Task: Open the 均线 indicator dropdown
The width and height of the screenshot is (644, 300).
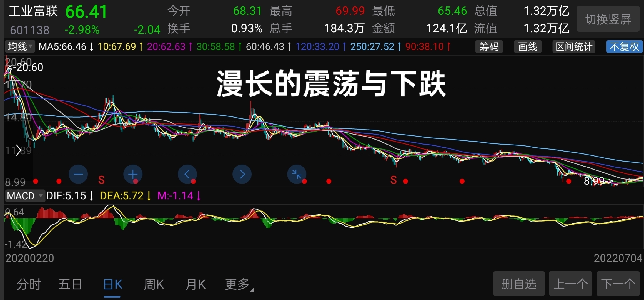Action: click(x=20, y=46)
